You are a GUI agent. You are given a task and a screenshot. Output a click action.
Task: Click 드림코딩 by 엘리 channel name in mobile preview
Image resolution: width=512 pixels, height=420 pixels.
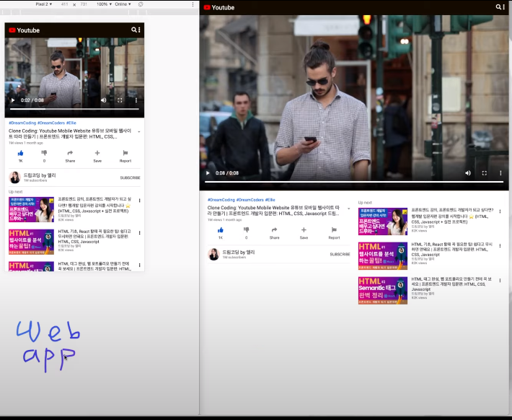click(x=40, y=175)
